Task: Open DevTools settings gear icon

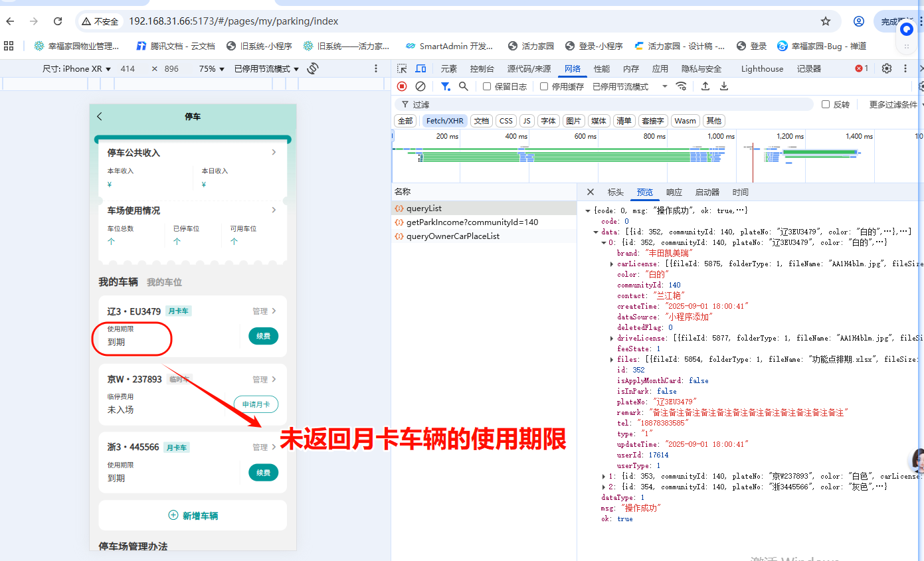Action: coord(886,68)
